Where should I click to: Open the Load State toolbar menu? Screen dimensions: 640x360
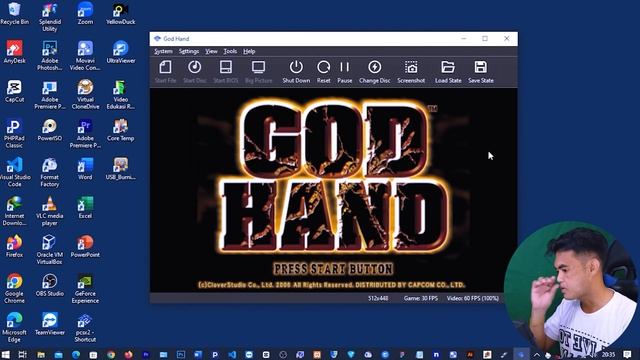click(448, 72)
